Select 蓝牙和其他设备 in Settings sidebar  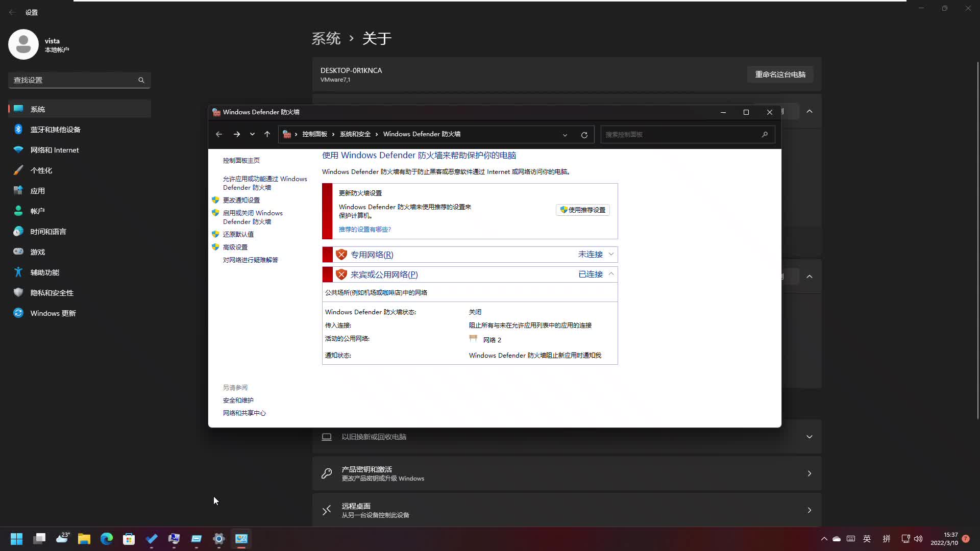(80, 130)
